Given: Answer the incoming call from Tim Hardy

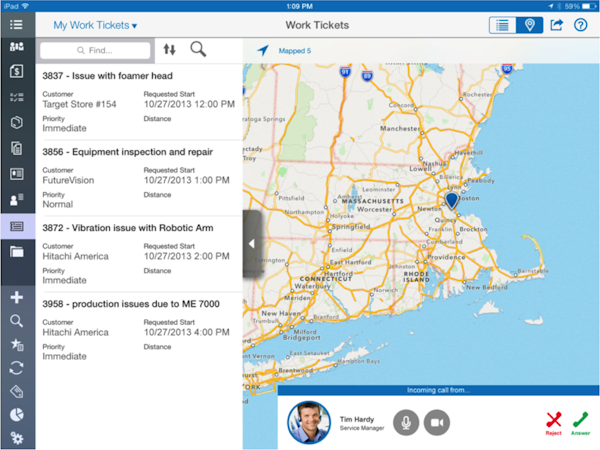Looking at the screenshot, I should pos(581,422).
